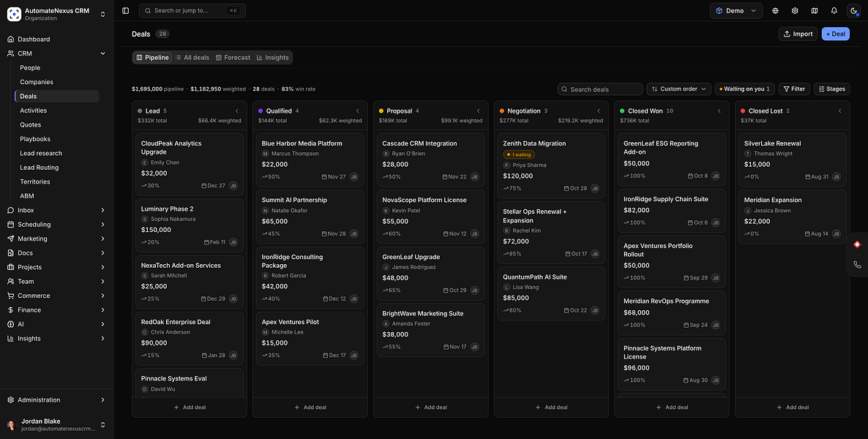Click the Commerce cart icon
The image size is (868, 439).
10,296
